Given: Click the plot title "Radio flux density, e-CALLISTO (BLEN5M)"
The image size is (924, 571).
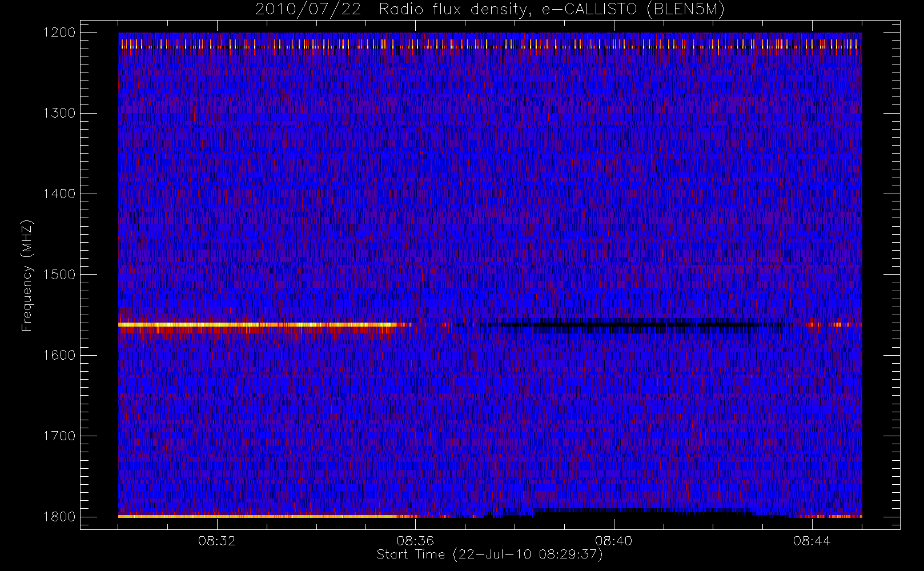Looking at the screenshot, I should 552,10.
